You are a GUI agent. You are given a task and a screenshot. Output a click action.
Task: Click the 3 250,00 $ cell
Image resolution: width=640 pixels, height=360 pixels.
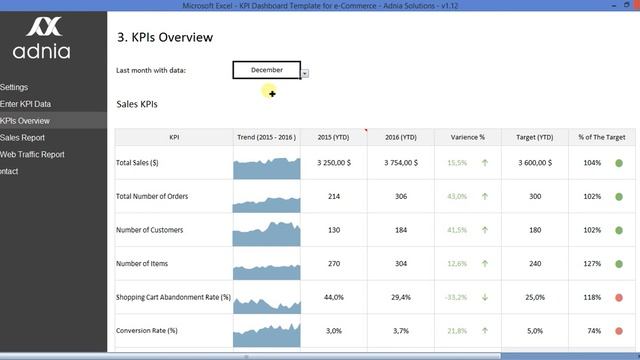click(334, 162)
